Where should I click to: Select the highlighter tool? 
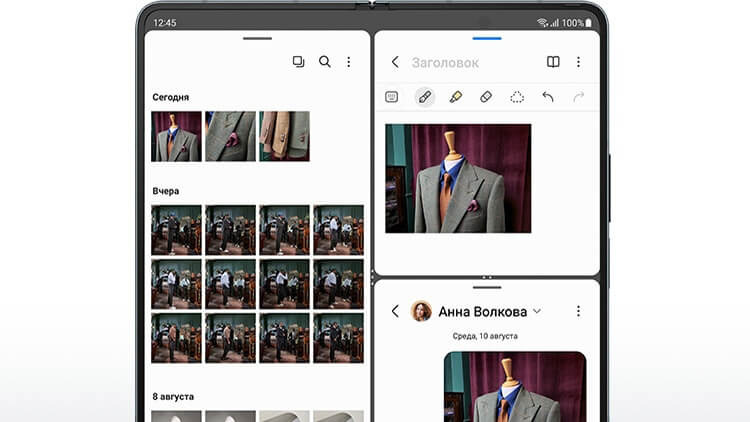(x=455, y=97)
